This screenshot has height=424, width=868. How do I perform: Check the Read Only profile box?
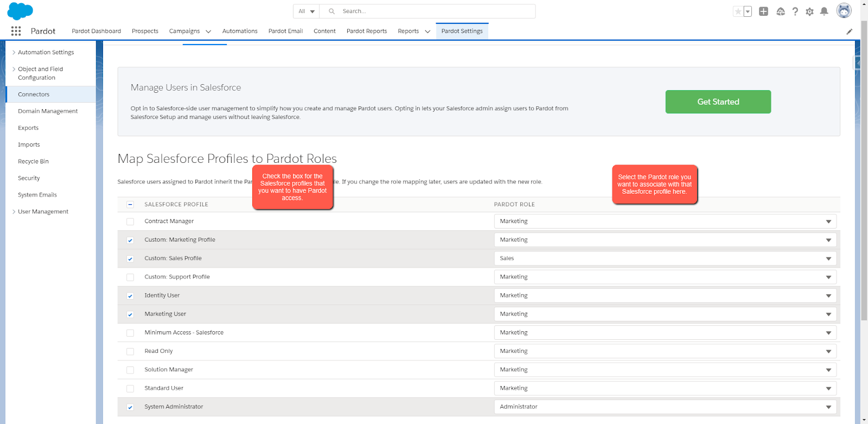coord(130,351)
